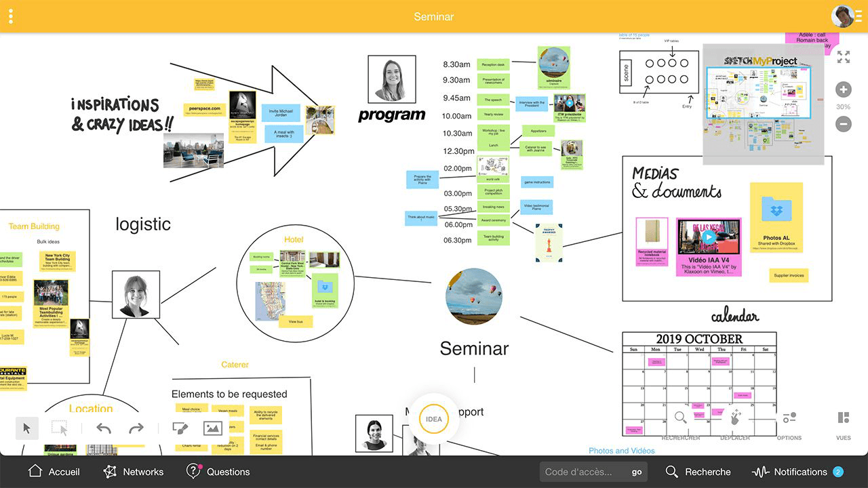This screenshot has width=868, height=488.
Task: Select the breaking news sticky note
Action: pyautogui.click(x=493, y=207)
